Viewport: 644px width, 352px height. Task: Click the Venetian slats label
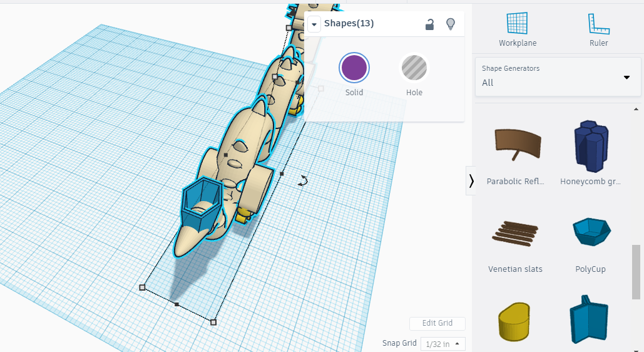pos(515,269)
